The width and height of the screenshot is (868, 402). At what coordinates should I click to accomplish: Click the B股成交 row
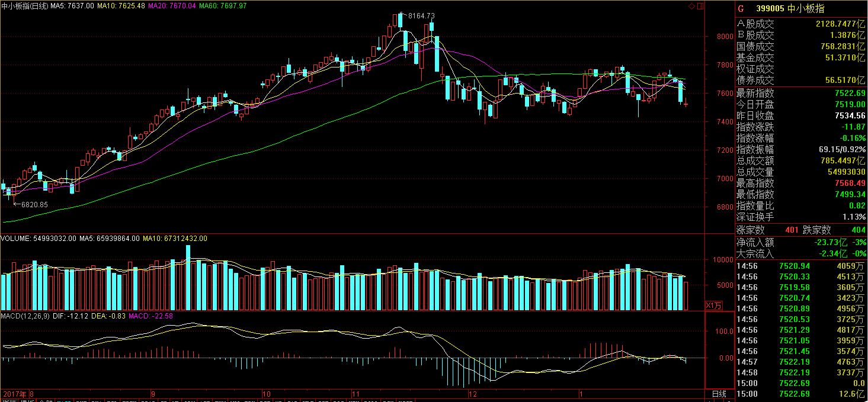click(801, 35)
